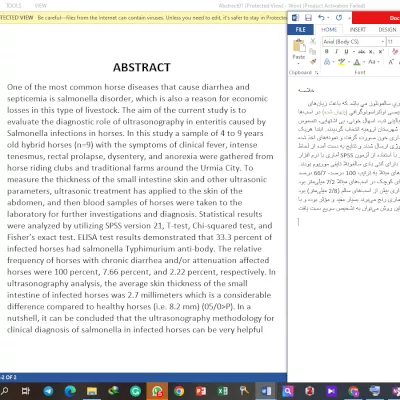The height and width of the screenshot is (400, 400).
Task: Click the Cut scissors icon
Action: tap(313, 41)
